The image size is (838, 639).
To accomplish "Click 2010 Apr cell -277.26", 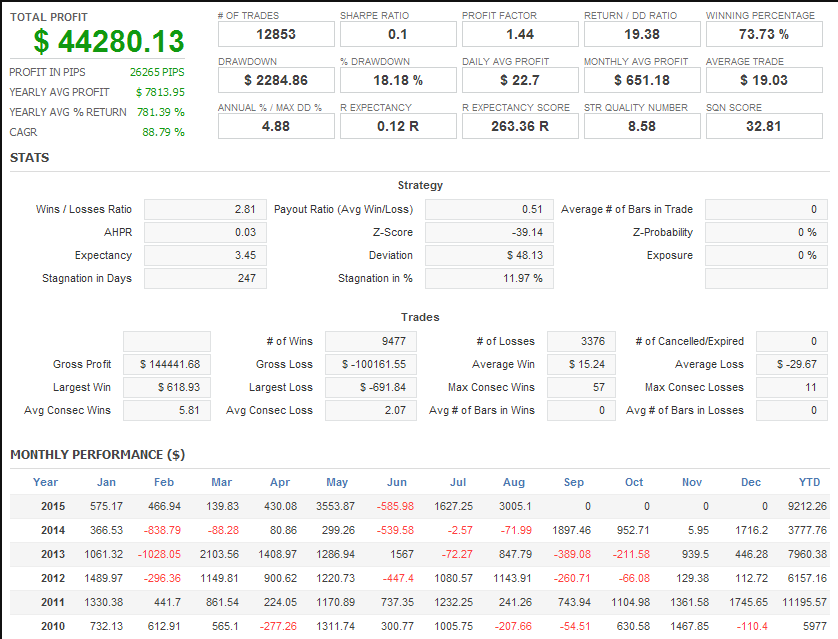I will click(x=278, y=626).
